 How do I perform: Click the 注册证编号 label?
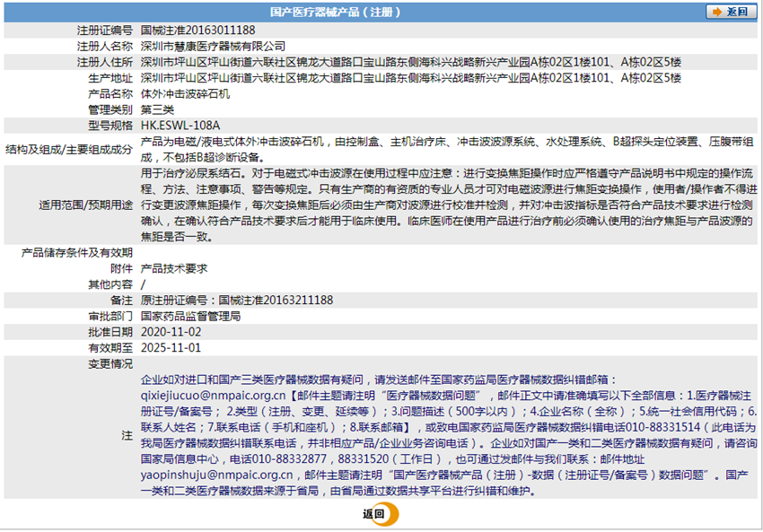[x=105, y=31]
